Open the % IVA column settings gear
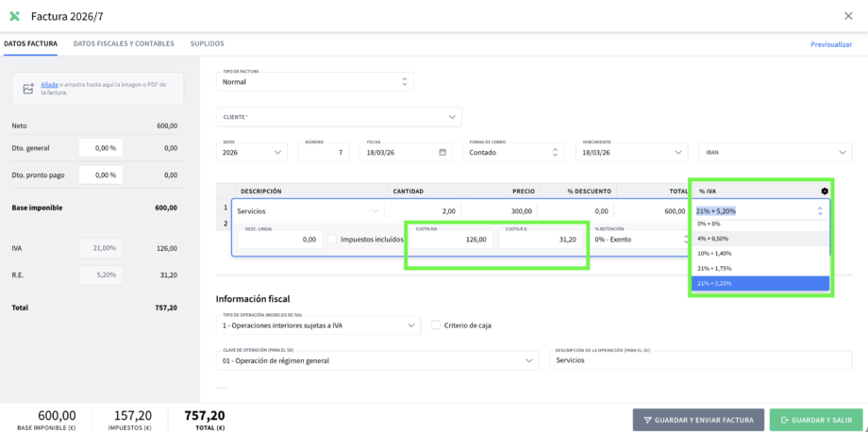 (x=824, y=191)
